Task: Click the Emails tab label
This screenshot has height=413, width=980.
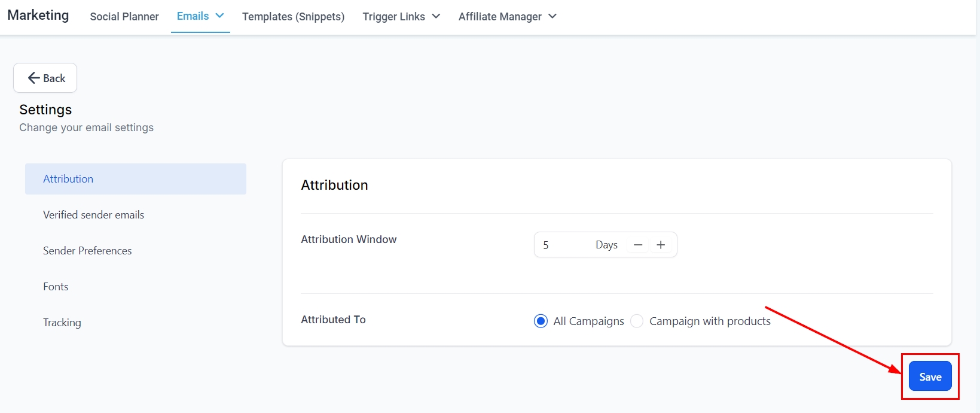Action: point(193,16)
